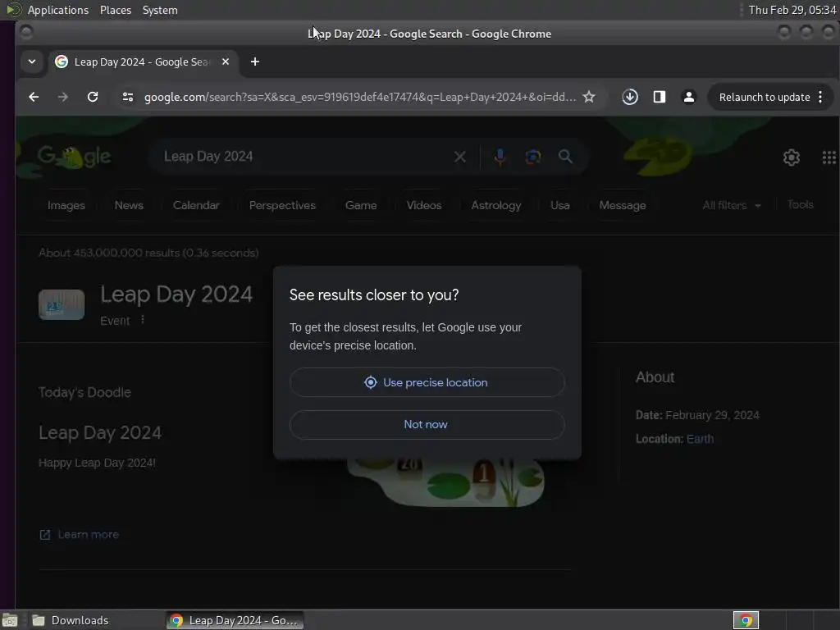Open Google Lens image search icon
The image size is (840, 630).
click(x=532, y=157)
